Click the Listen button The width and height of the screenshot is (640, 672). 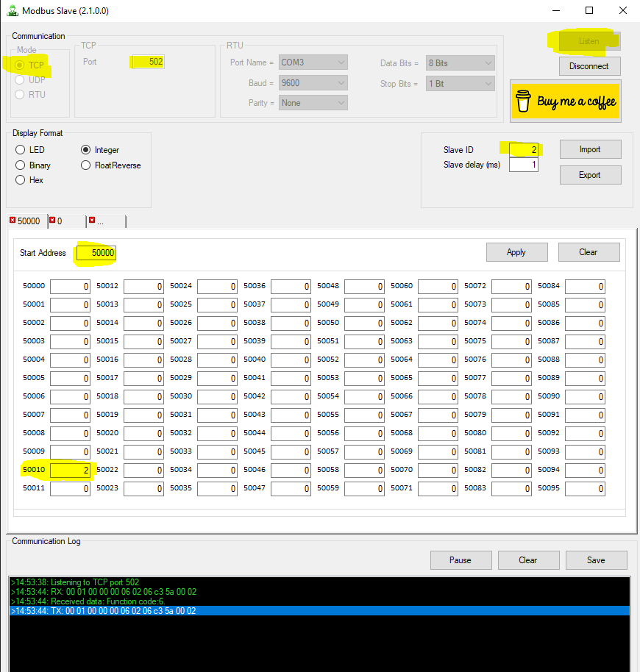(589, 41)
